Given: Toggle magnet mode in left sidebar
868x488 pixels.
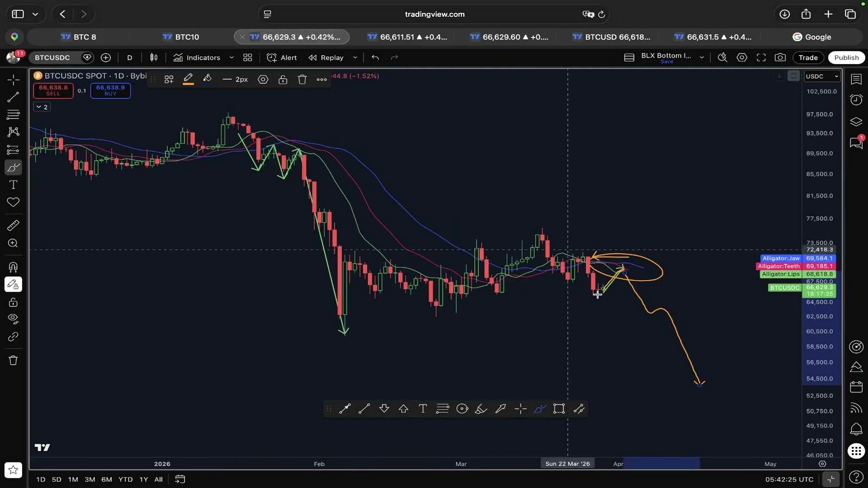Looking at the screenshot, I should (x=13, y=267).
